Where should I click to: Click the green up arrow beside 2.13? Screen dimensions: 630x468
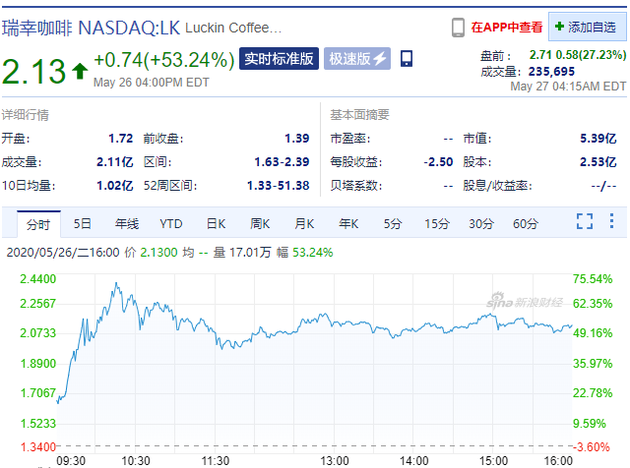pos(80,71)
